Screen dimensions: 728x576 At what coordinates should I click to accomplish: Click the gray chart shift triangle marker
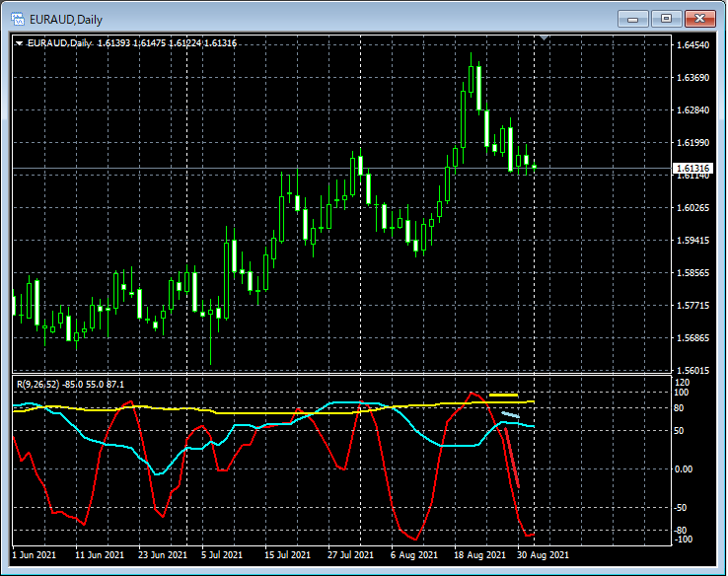[544, 38]
